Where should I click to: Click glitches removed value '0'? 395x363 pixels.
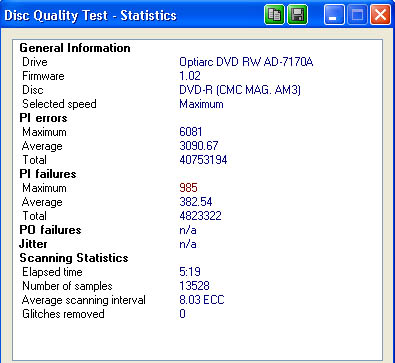coord(182,314)
